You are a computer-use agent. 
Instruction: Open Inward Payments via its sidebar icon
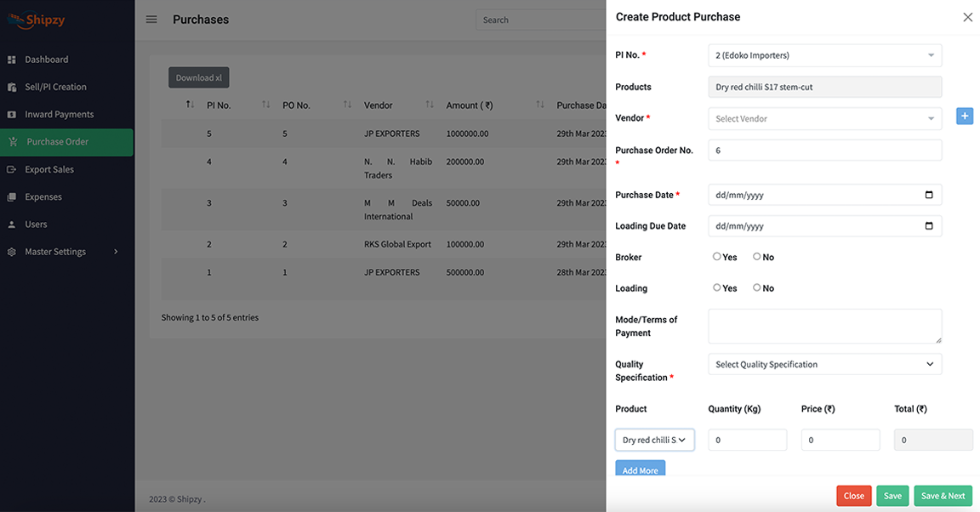click(13, 114)
